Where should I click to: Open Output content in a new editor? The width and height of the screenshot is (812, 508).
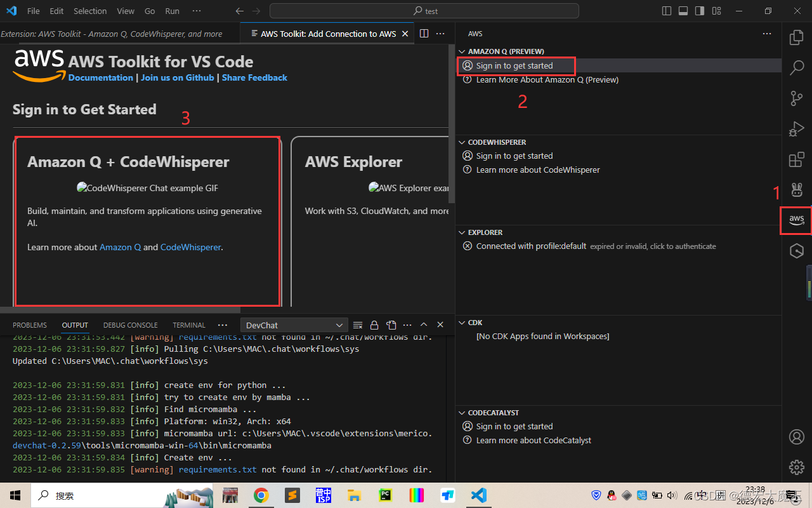(x=391, y=324)
